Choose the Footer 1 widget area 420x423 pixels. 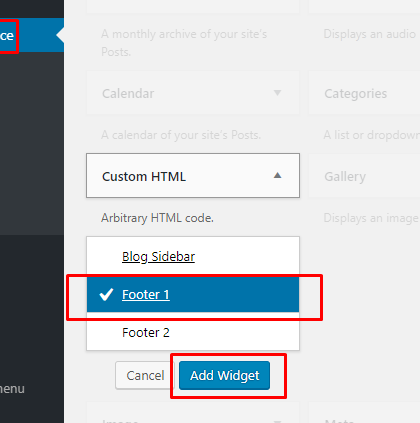coord(193,295)
